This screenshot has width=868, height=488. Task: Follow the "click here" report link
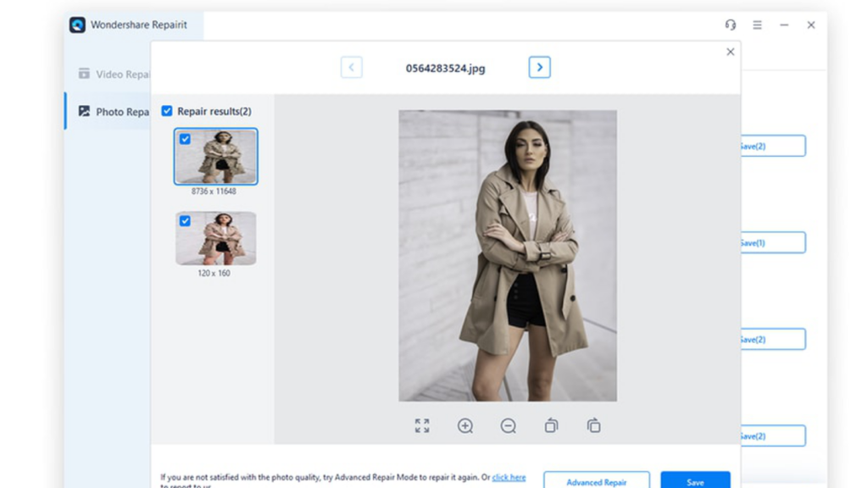509,477
